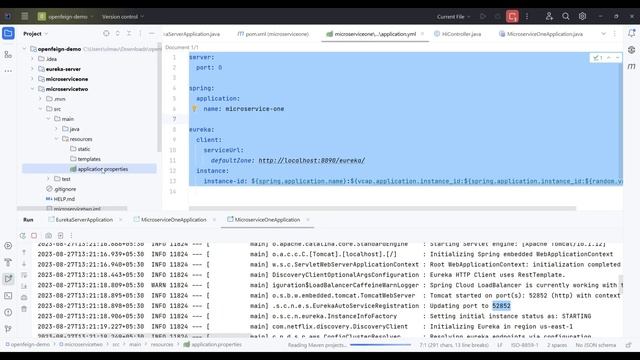The image size is (640, 360).
Task: Click the intention lightbulb on line 6
Action: click(x=195, y=109)
